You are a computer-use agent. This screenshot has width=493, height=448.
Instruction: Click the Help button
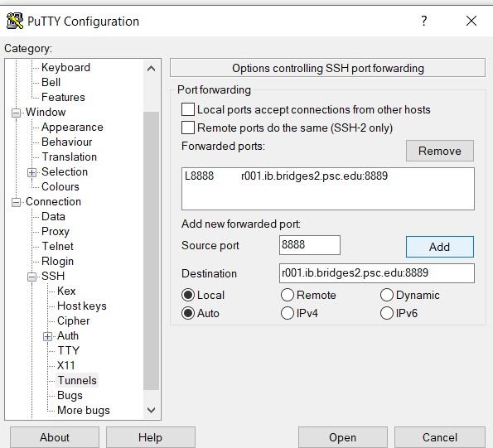tap(150, 437)
